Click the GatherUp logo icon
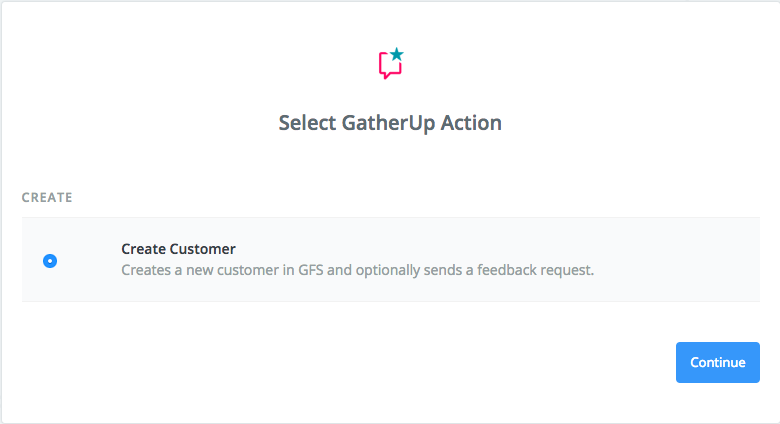Viewport: 780px width, 424px height. point(390,63)
